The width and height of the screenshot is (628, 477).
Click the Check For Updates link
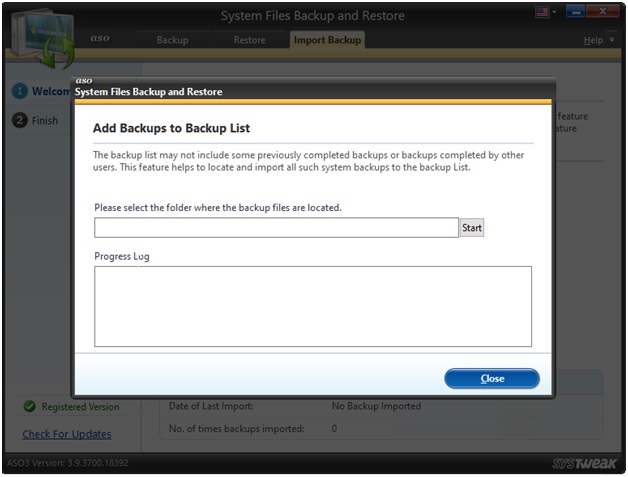click(67, 434)
